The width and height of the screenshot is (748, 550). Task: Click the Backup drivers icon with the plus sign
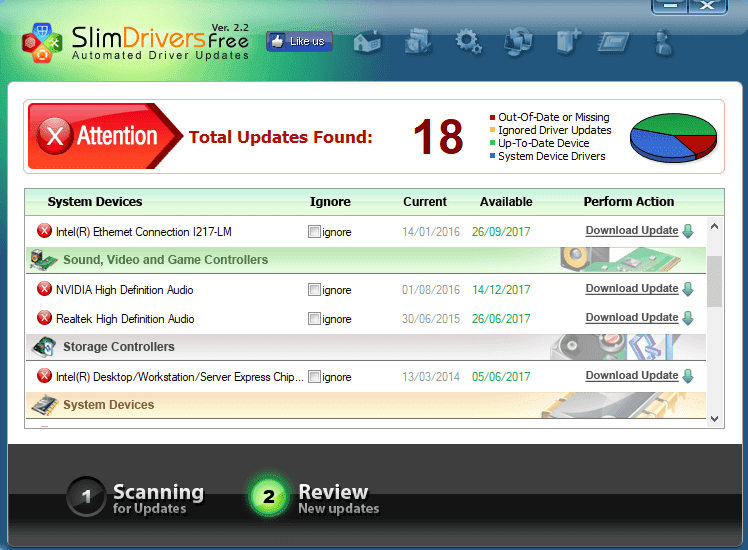pos(568,42)
